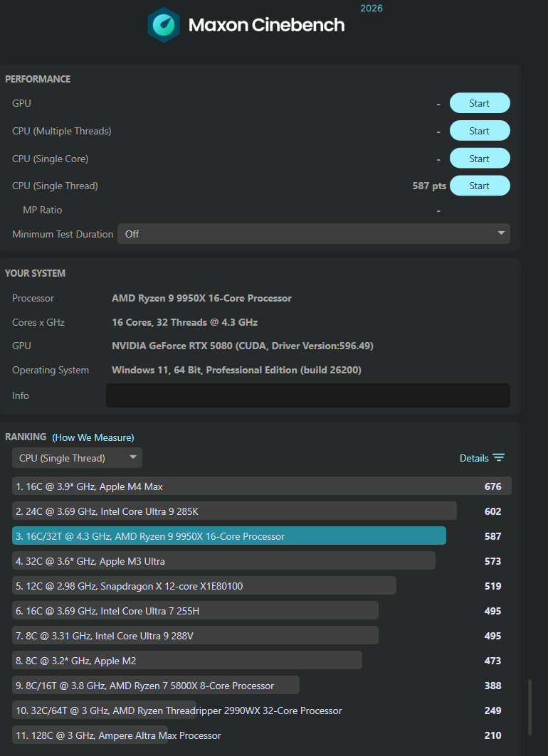Open the CPU (Single Thread) ranking dropdown
The image size is (548, 756).
(x=77, y=457)
